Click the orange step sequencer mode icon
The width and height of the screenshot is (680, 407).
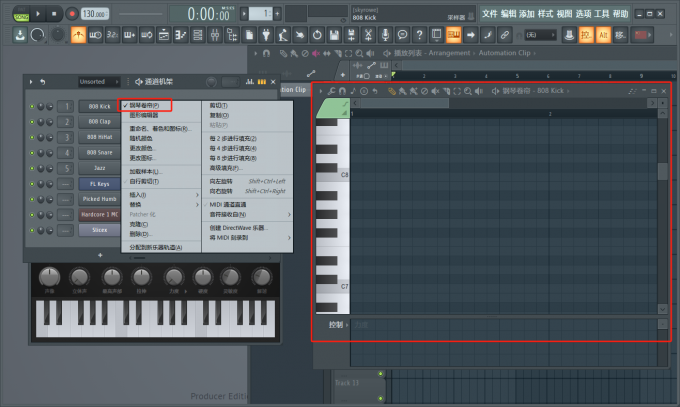[262, 82]
